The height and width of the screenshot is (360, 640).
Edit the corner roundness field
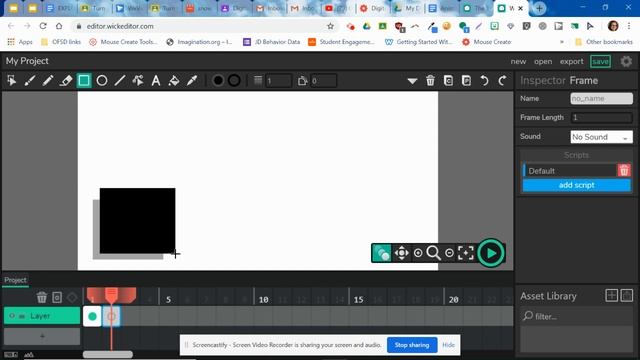point(323,81)
